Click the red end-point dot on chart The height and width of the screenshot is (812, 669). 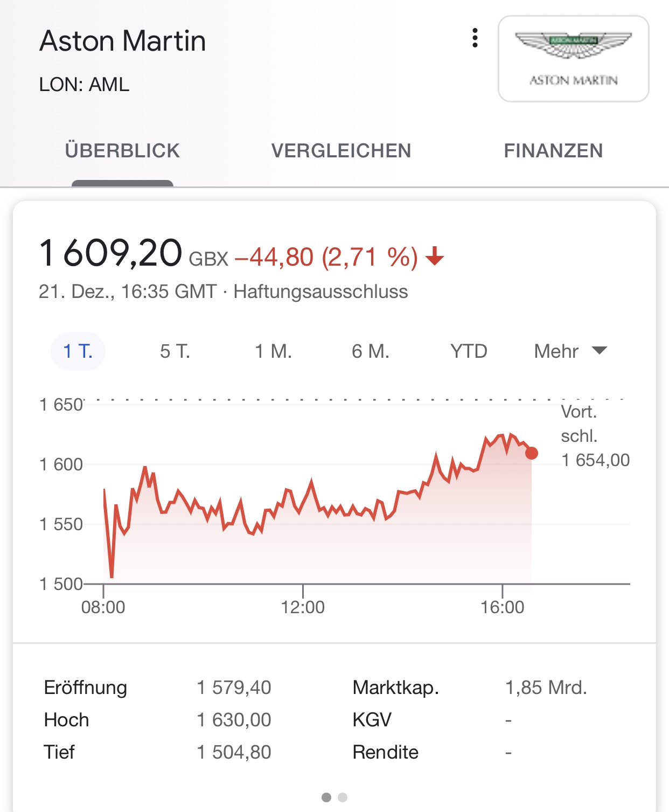(532, 453)
